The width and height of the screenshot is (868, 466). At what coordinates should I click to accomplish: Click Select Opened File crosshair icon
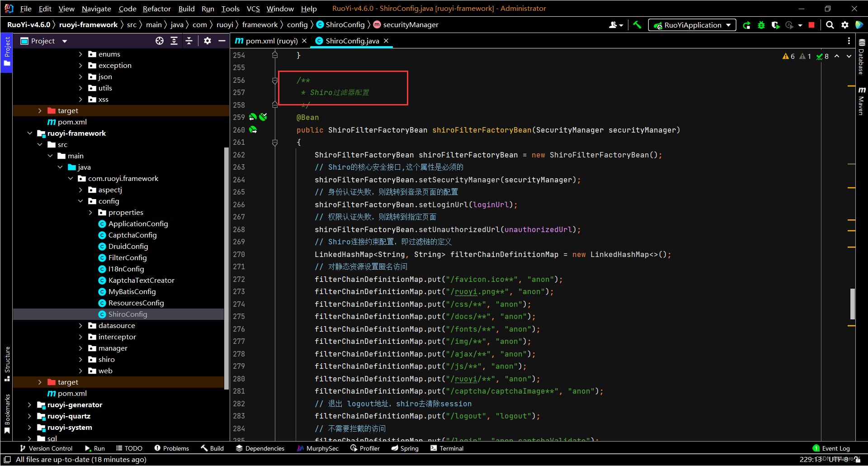point(160,41)
